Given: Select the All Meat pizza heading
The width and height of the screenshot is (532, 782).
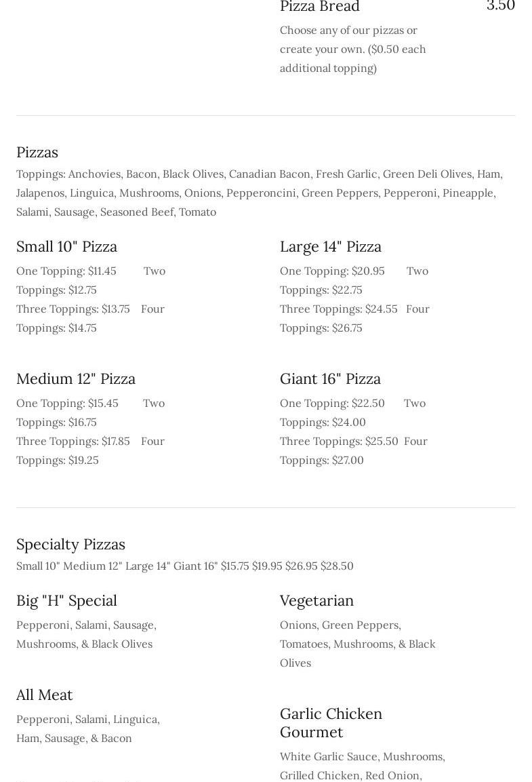Looking at the screenshot, I should [x=44, y=695].
